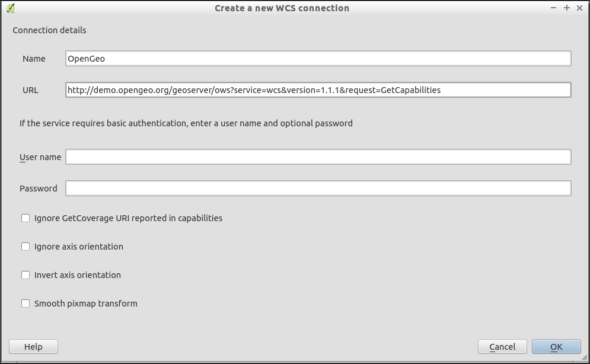The width and height of the screenshot is (590, 364).
Task: Check the Ignore axis orientation box
Action: coord(25,247)
